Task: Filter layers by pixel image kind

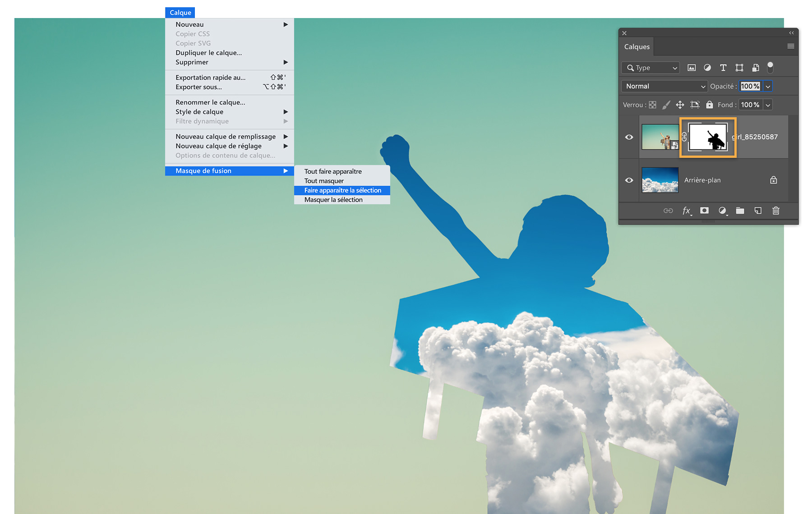Action: click(x=692, y=68)
